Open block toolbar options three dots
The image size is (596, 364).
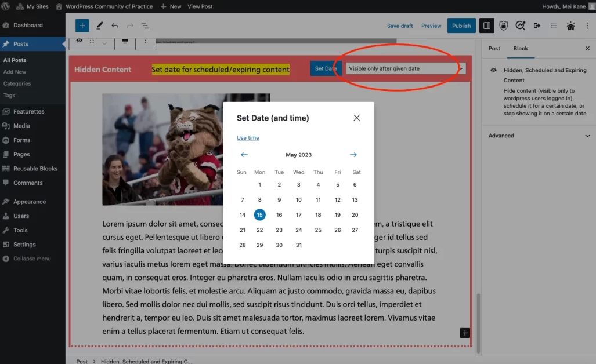146,41
